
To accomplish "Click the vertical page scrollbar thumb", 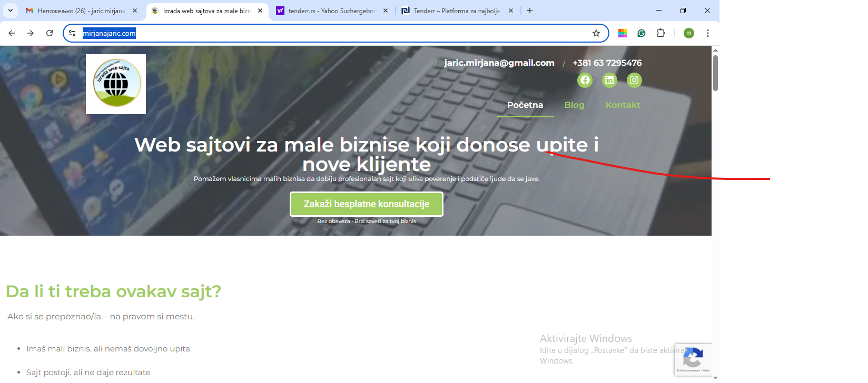I will tap(715, 73).
